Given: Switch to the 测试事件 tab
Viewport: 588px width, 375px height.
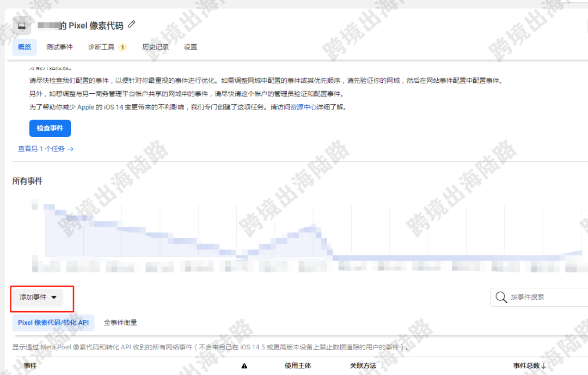Looking at the screenshot, I should [x=60, y=47].
